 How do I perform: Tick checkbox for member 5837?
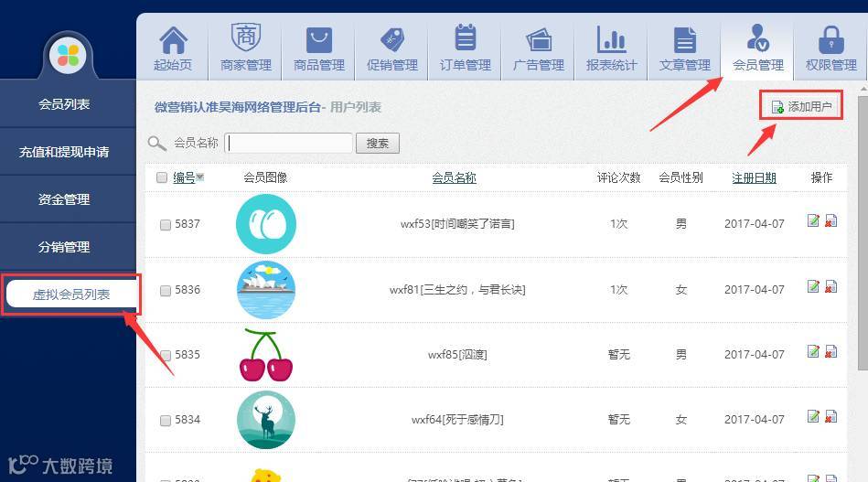tap(165, 225)
